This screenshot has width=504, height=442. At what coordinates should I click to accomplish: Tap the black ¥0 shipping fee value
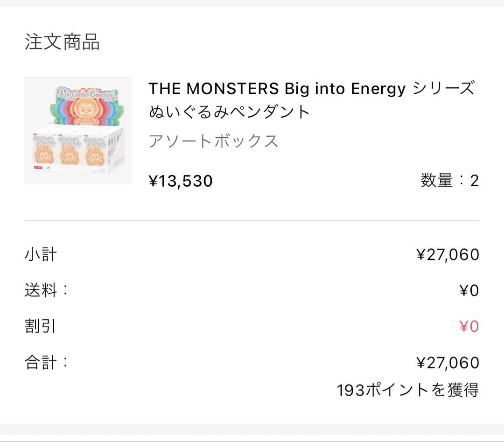point(469,290)
